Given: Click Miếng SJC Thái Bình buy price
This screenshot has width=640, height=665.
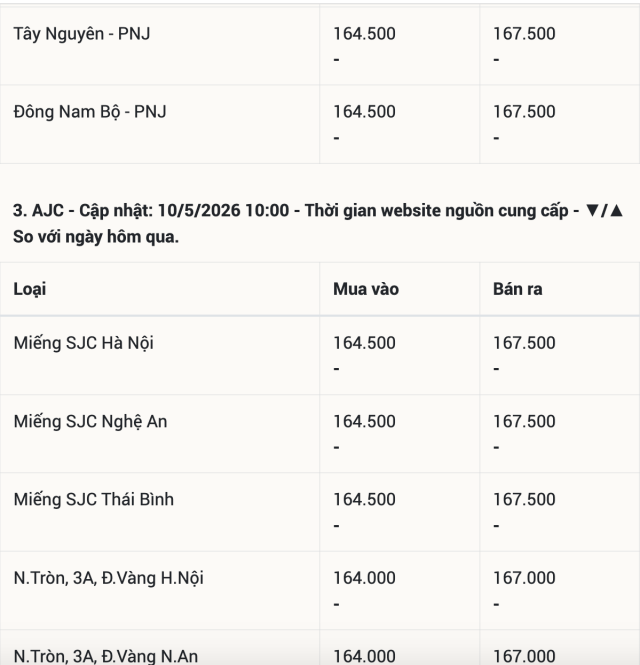Looking at the screenshot, I should click(364, 500).
